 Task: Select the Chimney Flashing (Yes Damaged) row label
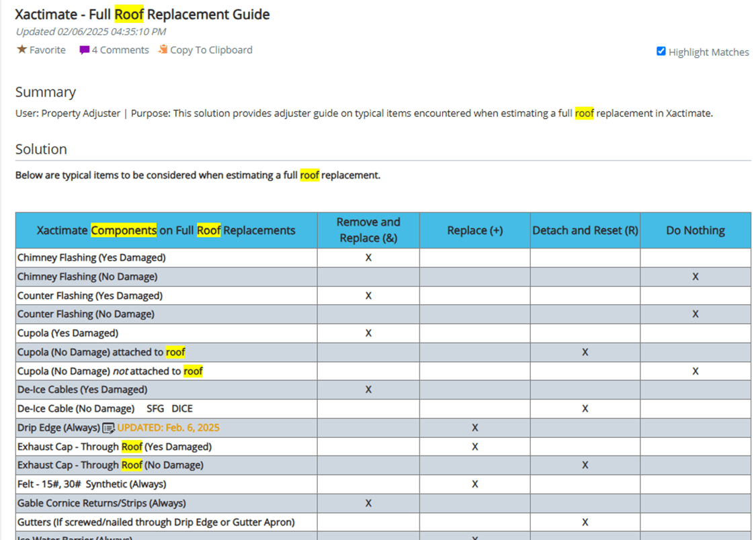(x=91, y=258)
